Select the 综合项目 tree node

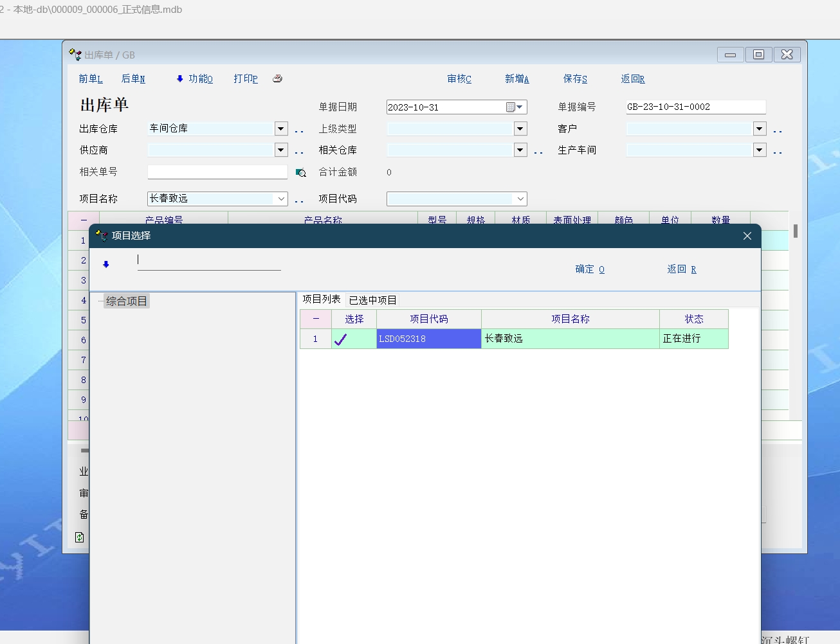pos(127,301)
